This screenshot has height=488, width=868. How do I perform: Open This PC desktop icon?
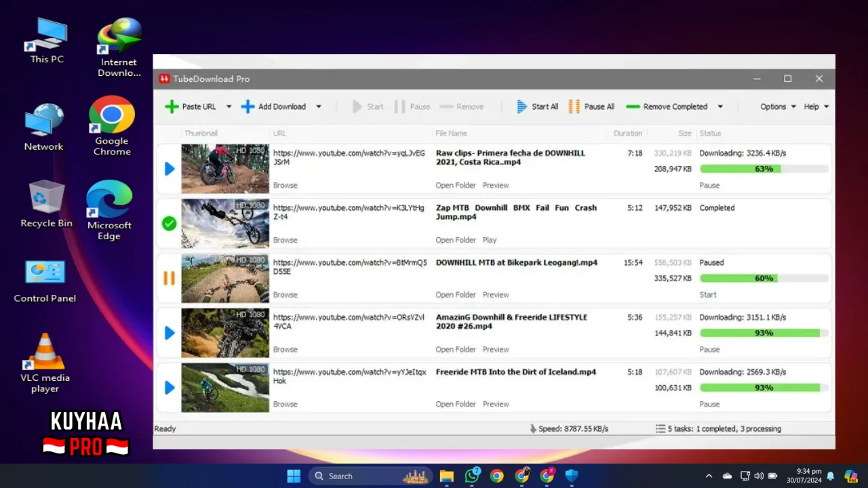[47, 41]
